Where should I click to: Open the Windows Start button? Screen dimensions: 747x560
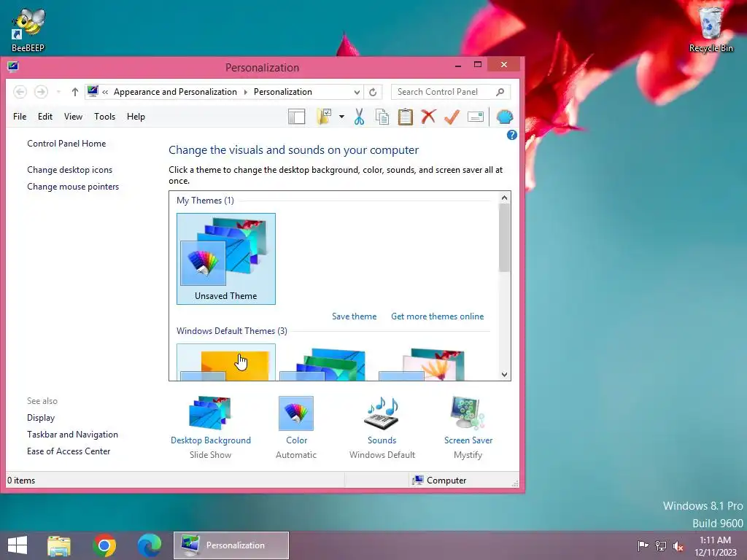[18, 545]
